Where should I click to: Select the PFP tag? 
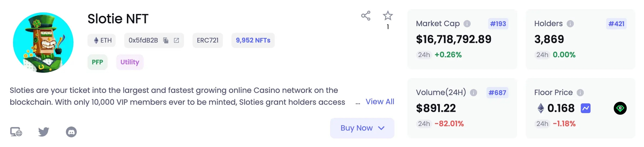[97, 62]
